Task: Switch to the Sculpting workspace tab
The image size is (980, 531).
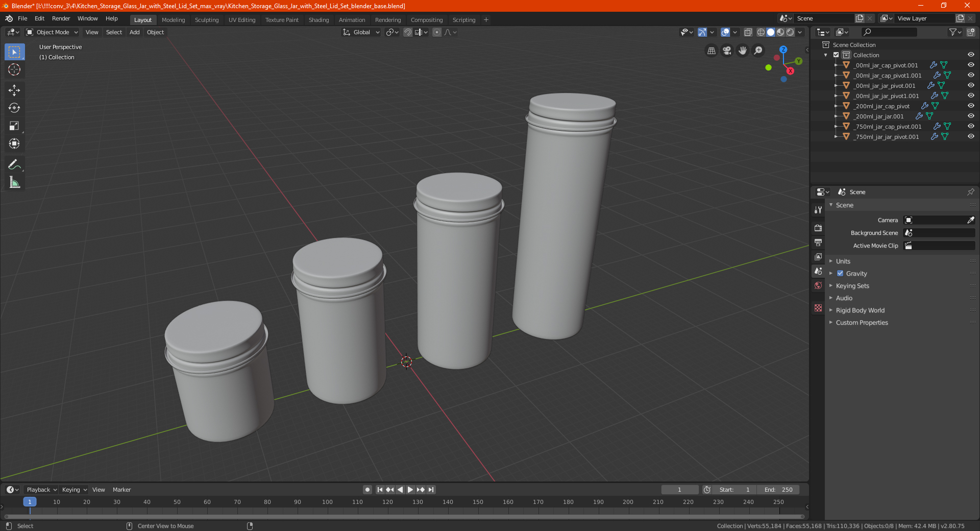Action: pos(206,20)
